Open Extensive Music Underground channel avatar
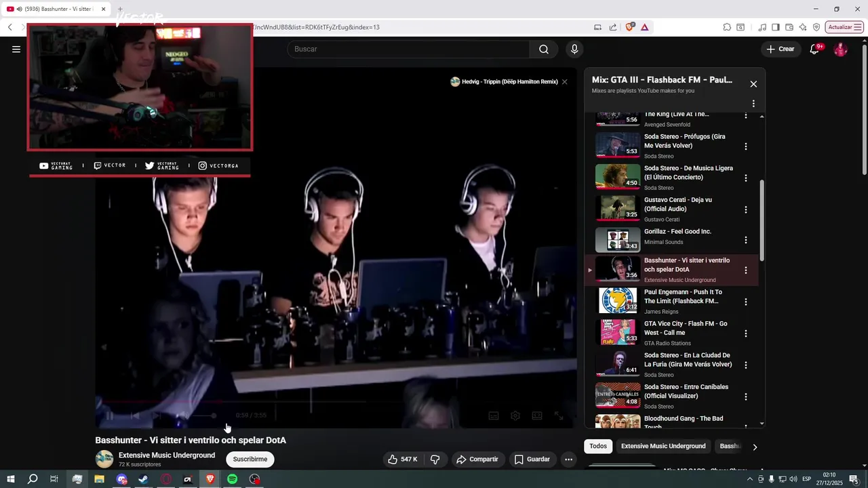The height and width of the screenshot is (488, 868). 104,460
